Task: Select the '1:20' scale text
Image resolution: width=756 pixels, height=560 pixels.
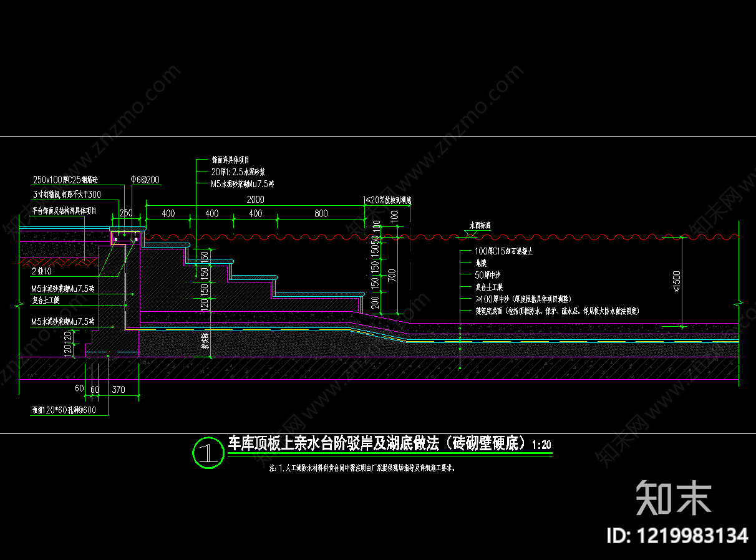Action: coord(542,446)
